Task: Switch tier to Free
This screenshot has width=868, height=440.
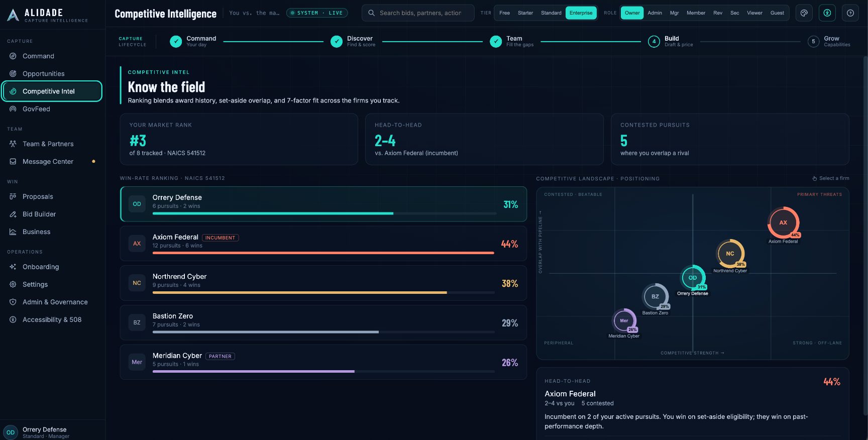Action: pyautogui.click(x=505, y=13)
